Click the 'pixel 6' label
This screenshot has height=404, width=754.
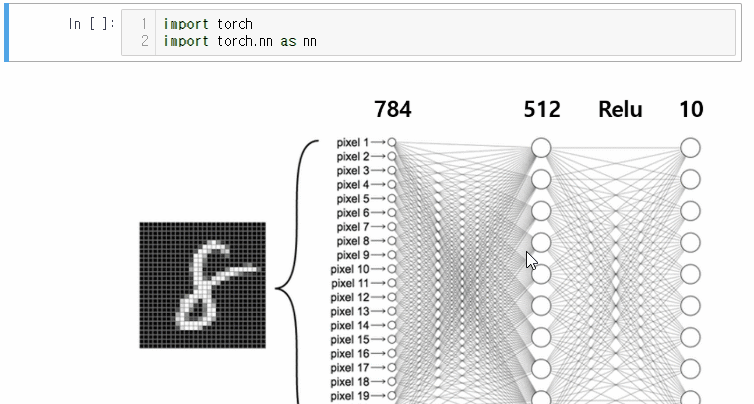coord(352,213)
